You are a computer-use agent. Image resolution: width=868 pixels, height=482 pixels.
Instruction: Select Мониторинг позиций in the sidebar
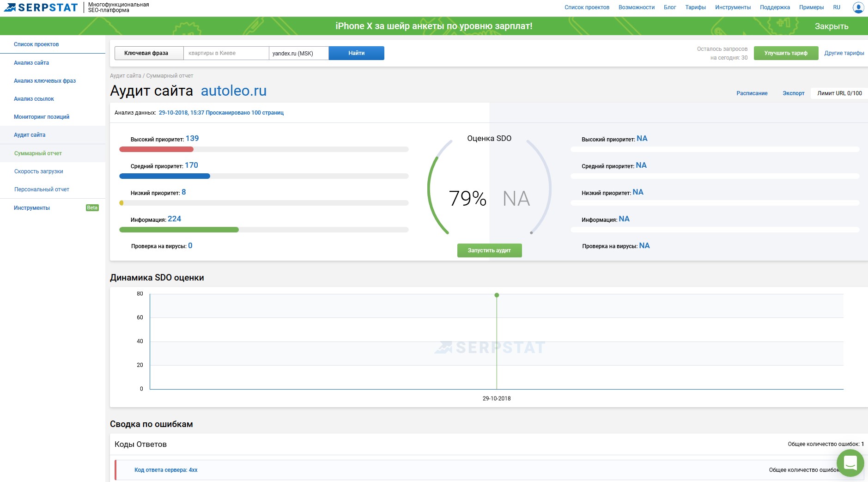pos(41,117)
